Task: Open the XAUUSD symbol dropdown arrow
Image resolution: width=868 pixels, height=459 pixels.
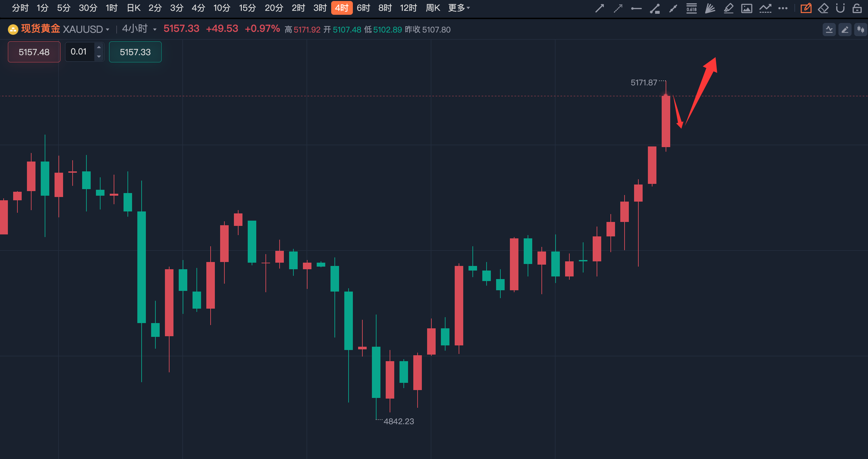Action: pos(107,30)
